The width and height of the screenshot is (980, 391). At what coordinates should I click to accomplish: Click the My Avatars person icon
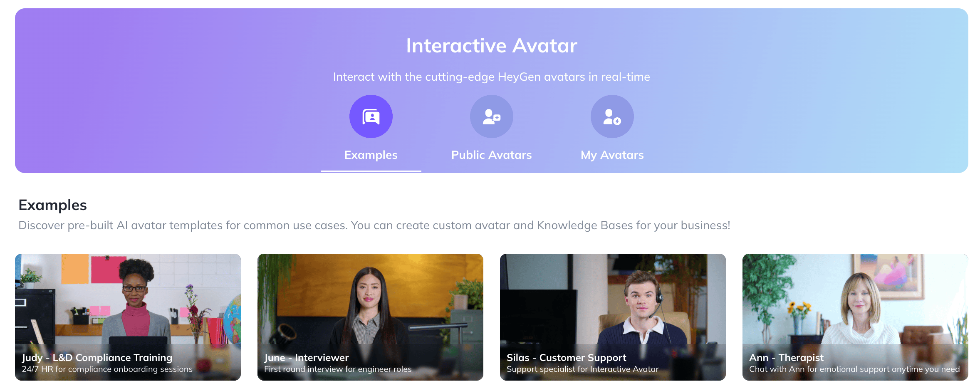pos(612,116)
